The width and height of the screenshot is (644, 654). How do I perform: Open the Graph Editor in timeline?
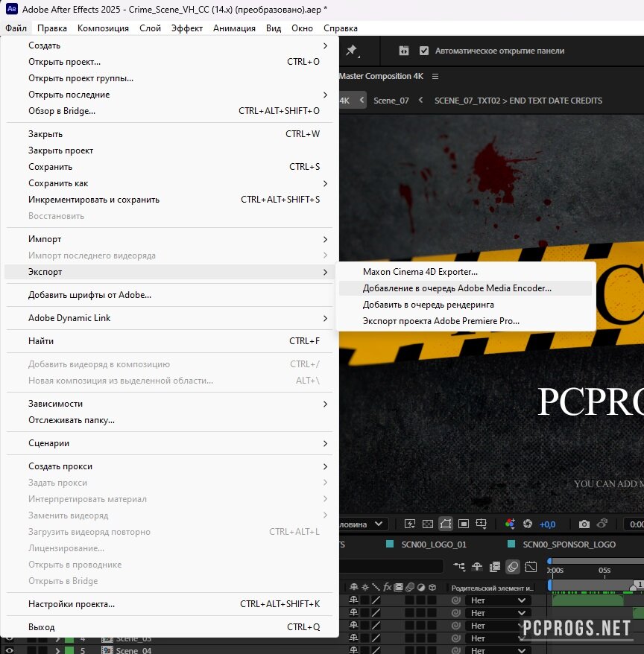pos(531,567)
